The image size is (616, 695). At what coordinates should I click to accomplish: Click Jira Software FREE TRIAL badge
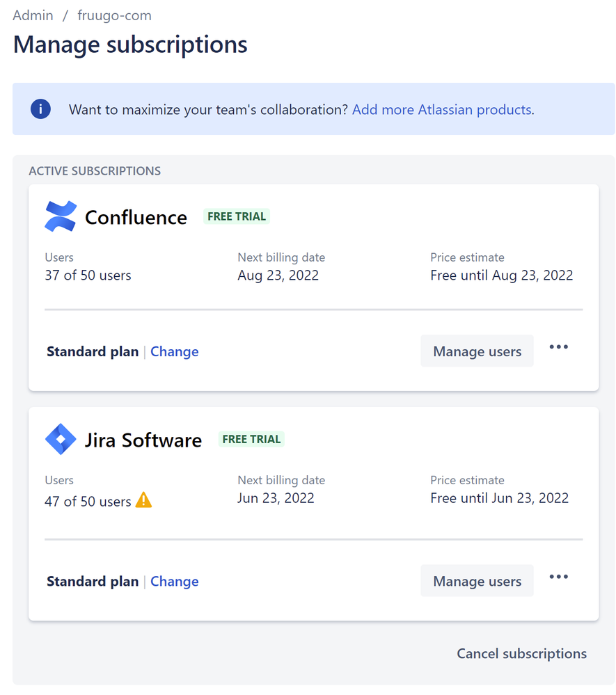[251, 439]
